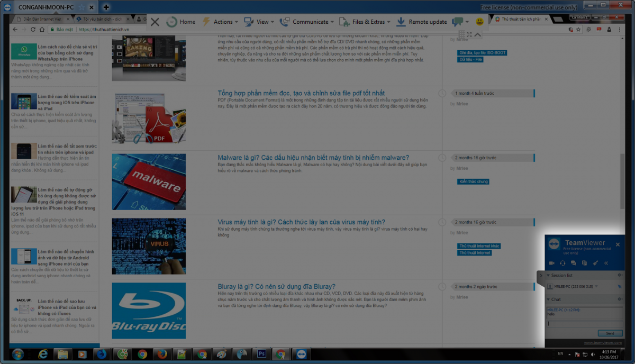Image resolution: width=635 pixels, height=364 pixels.
Task: Open the whiteboard brush icon
Action: 595,263
